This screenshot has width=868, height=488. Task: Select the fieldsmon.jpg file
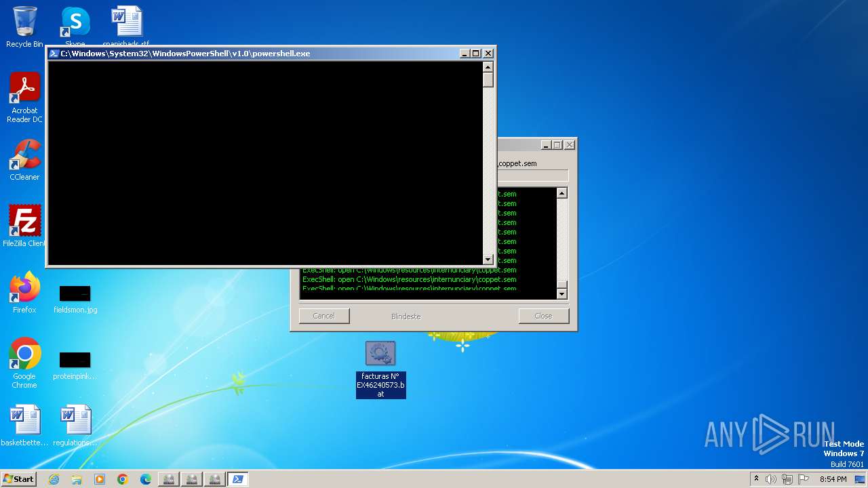coord(75,299)
